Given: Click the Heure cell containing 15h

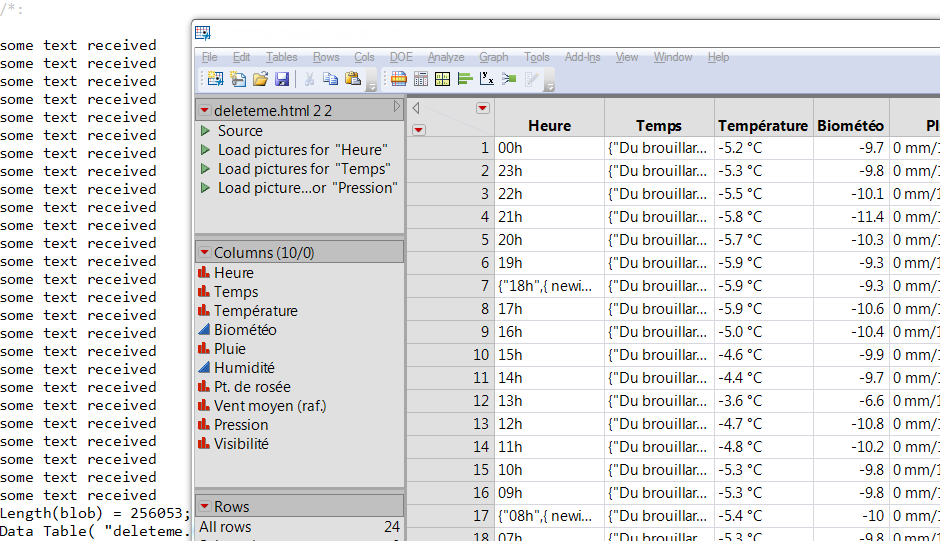Looking at the screenshot, I should (x=549, y=354).
